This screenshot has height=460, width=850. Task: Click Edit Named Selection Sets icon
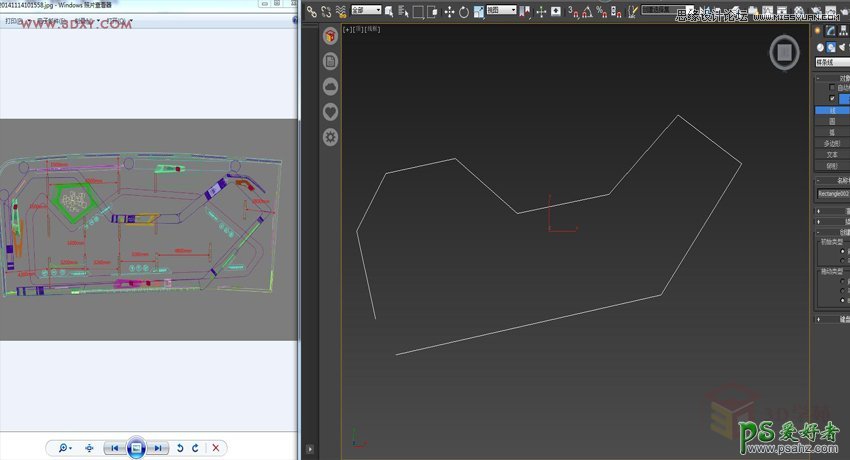(633, 11)
